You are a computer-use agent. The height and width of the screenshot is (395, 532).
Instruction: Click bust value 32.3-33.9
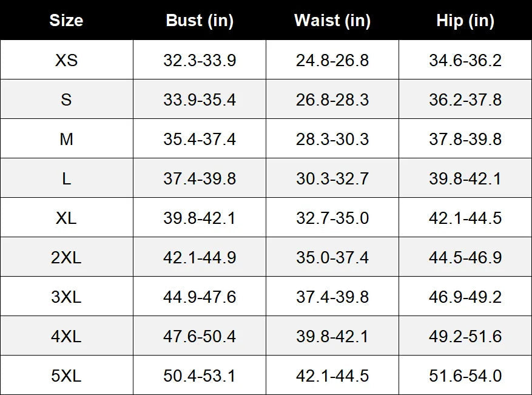(200, 60)
